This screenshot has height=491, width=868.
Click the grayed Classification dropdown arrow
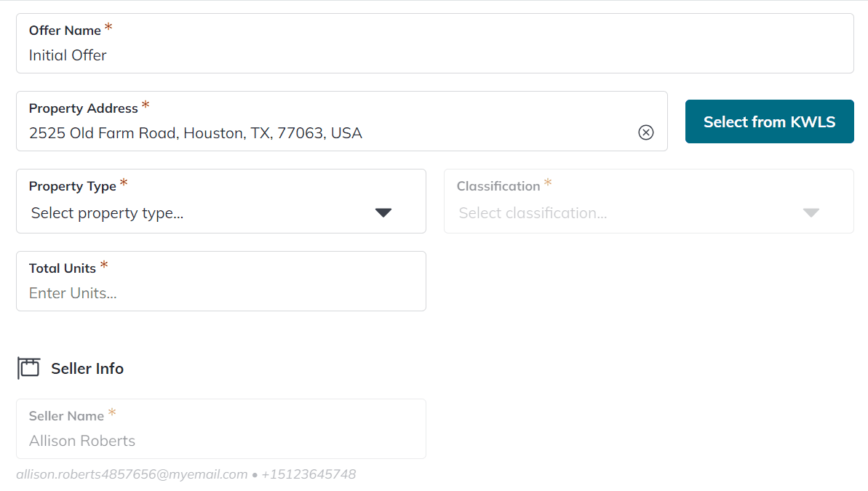[x=811, y=212]
